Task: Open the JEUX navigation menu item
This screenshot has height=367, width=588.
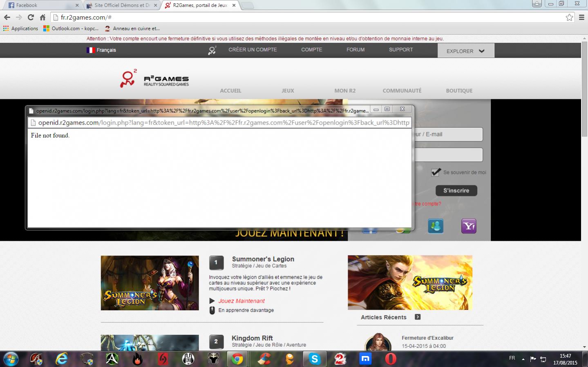Action: click(288, 91)
